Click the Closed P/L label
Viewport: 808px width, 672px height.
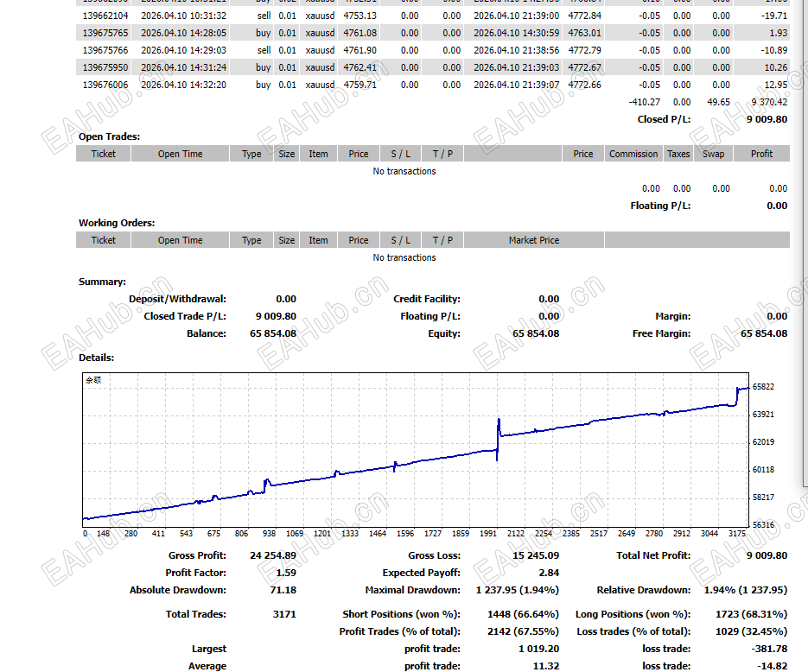664,119
